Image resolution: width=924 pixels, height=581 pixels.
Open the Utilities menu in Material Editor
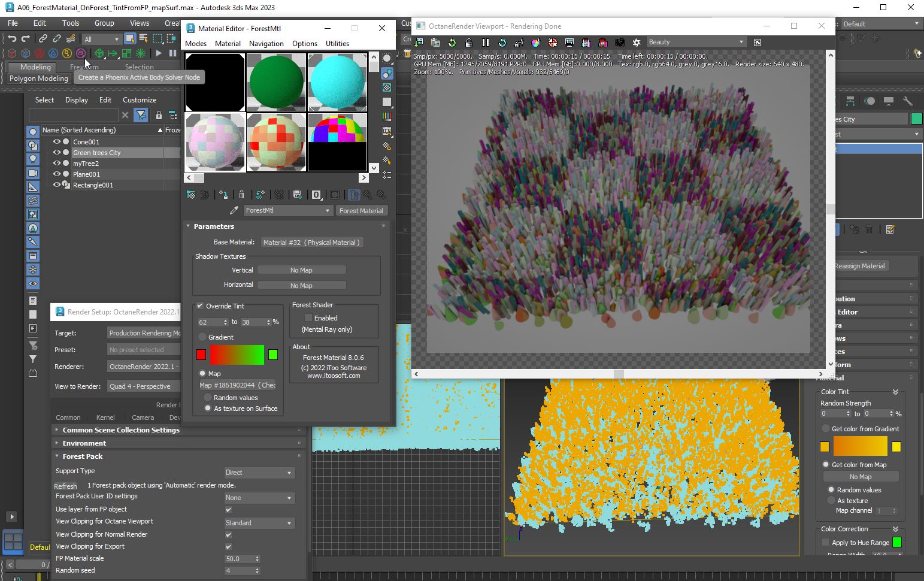tap(337, 44)
